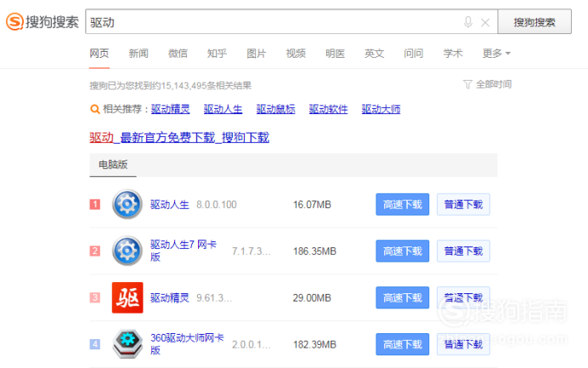The image size is (588, 368).
Task: Switch to the 图片 tab
Action: point(256,54)
